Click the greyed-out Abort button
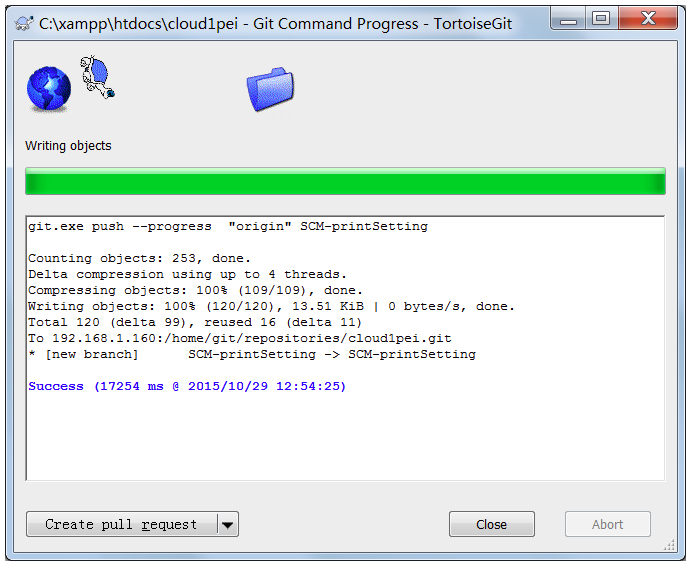Viewport: 693px width, 568px height. point(607,524)
